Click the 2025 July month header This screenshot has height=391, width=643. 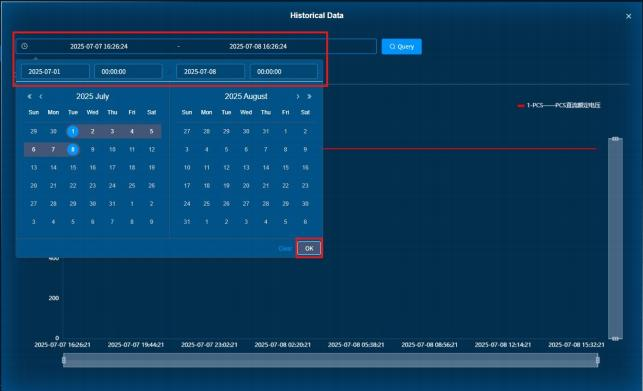coord(92,96)
